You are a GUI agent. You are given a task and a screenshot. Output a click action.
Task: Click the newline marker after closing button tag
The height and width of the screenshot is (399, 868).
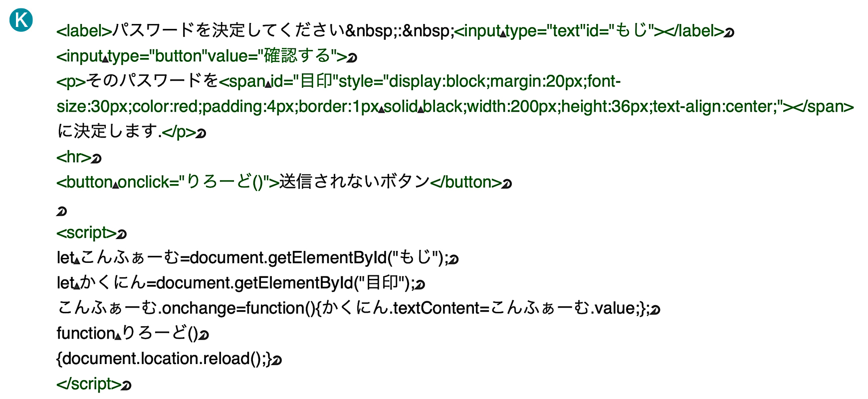[x=507, y=184]
